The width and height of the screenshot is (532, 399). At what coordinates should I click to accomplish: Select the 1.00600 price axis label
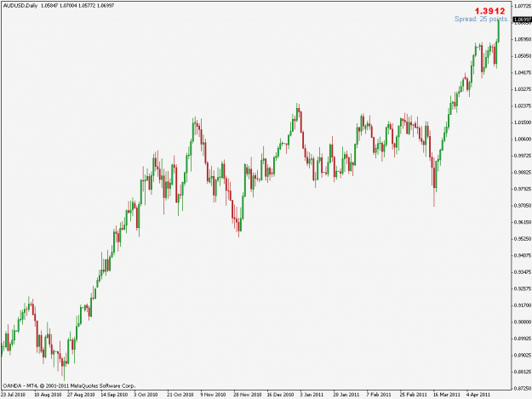tap(523, 139)
